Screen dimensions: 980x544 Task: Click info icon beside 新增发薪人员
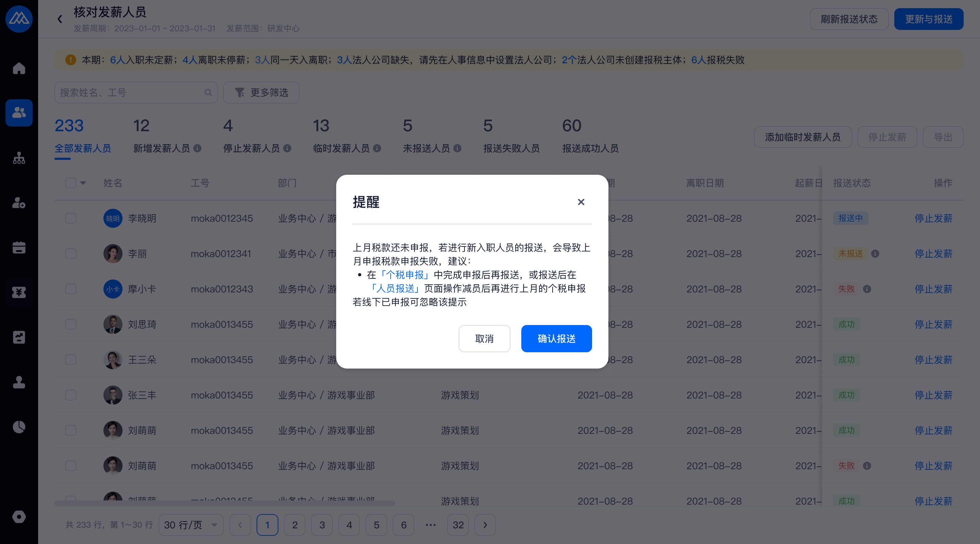point(197,148)
